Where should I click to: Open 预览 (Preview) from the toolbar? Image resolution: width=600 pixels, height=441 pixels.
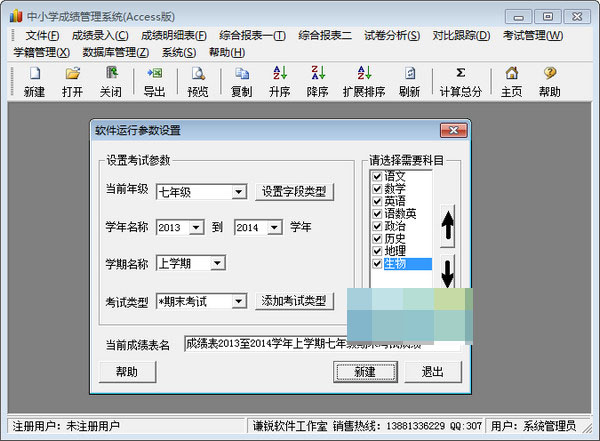198,74
